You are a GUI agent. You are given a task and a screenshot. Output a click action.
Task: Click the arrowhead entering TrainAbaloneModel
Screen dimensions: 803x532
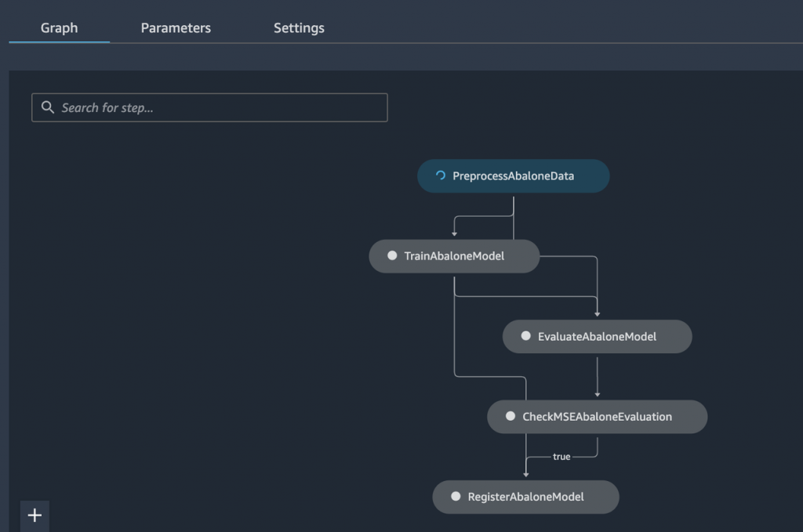(x=454, y=233)
